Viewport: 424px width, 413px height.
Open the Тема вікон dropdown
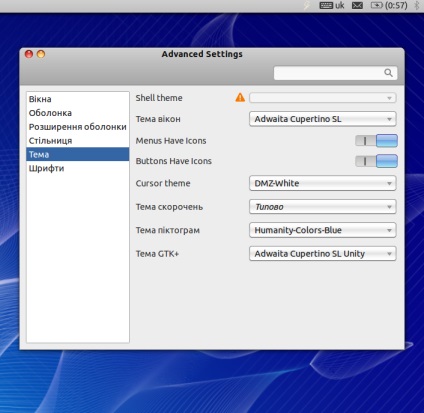[x=323, y=119]
